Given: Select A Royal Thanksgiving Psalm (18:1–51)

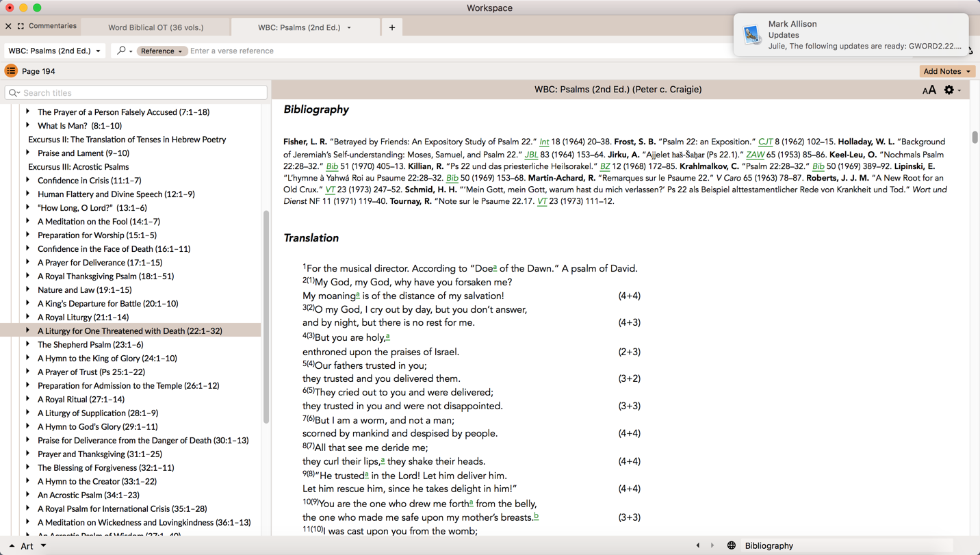Looking at the screenshot, I should (x=105, y=276).
